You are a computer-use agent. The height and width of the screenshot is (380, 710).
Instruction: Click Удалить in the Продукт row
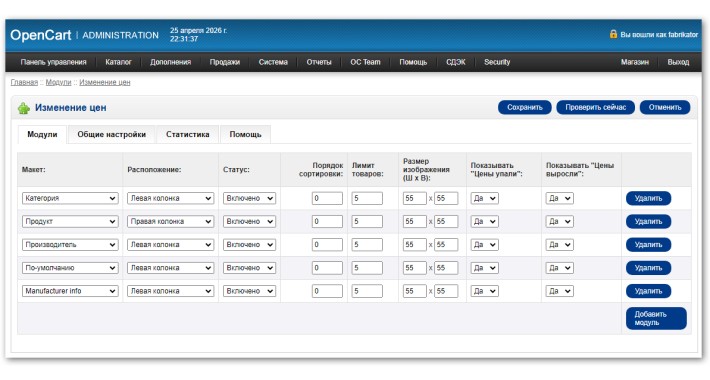648,221
